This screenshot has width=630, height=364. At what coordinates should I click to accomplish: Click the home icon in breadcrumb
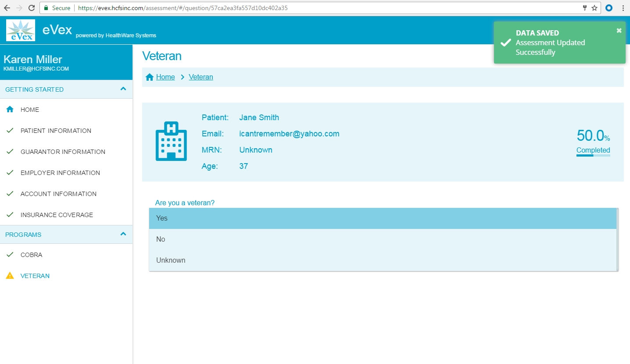tap(150, 77)
